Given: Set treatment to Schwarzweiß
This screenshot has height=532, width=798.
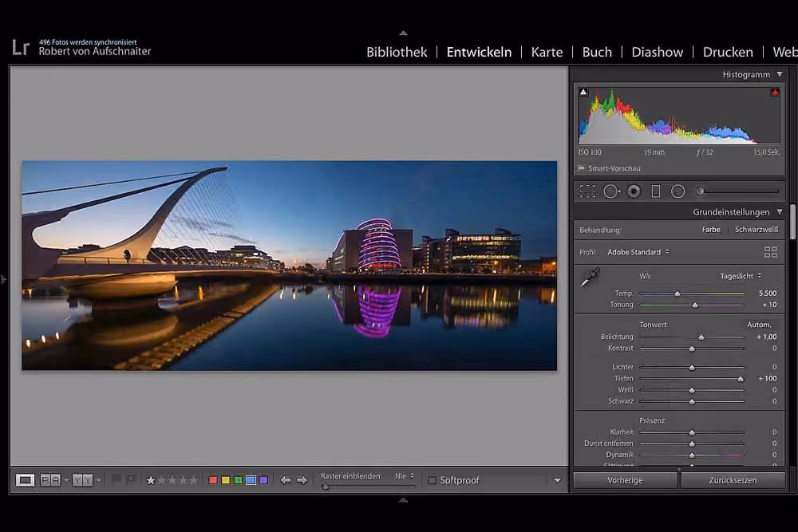Looking at the screenshot, I should click(757, 230).
